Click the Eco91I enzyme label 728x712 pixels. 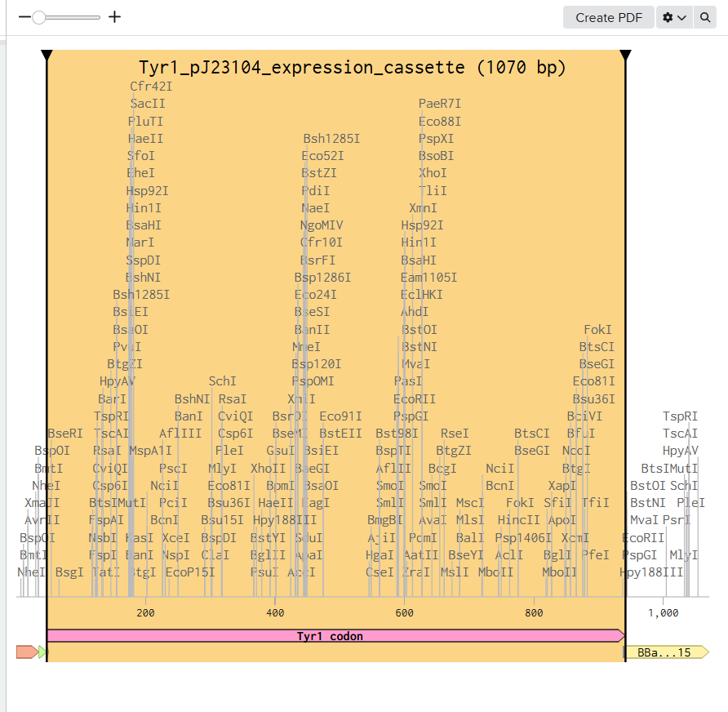tap(341, 416)
